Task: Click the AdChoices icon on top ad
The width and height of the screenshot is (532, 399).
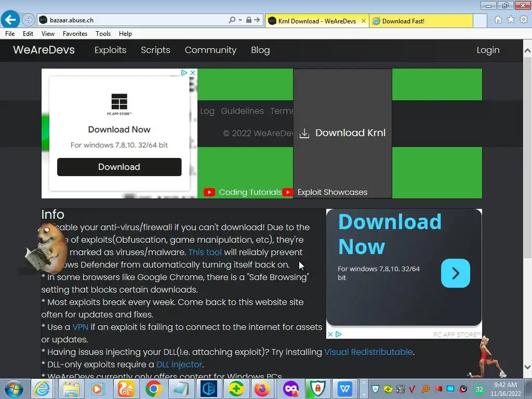Action: (184, 73)
